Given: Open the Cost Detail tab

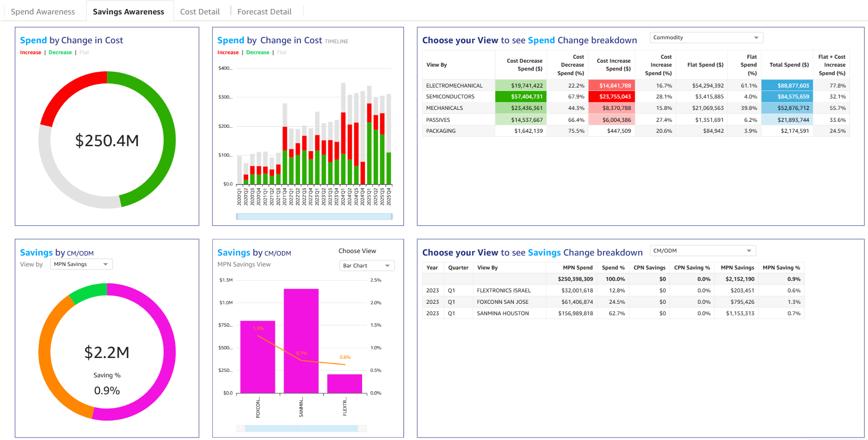Looking at the screenshot, I should (199, 11).
